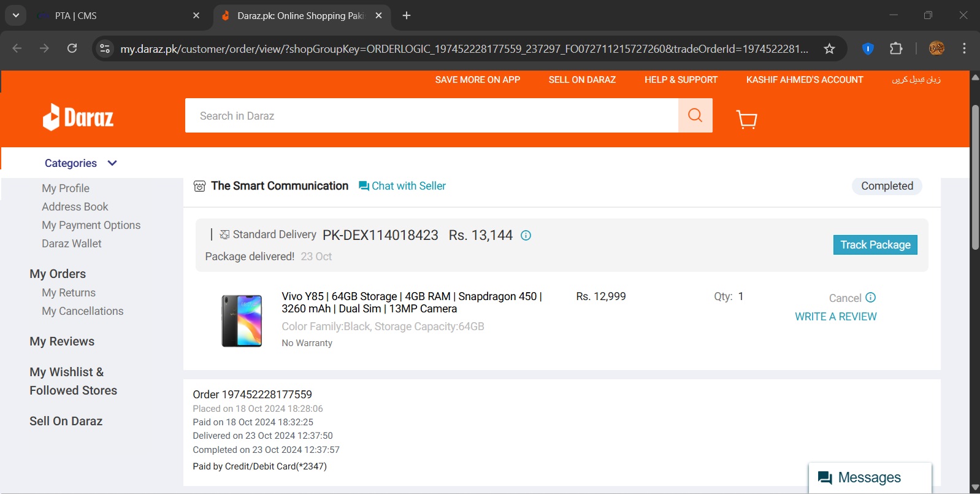The width and height of the screenshot is (980, 494).
Task: Click the scrollbar down arrow
Action: (975, 488)
